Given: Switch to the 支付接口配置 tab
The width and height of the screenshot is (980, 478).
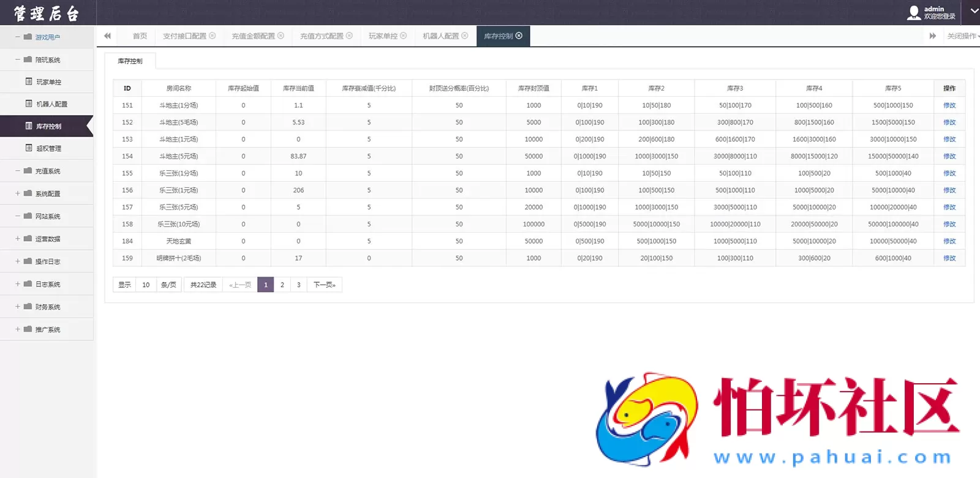Looking at the screenshot, I should pyautogui.click(x=184, y=36).
